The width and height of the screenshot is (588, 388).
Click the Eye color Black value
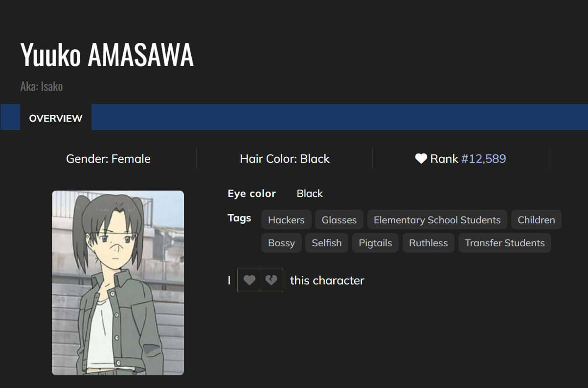(x=310, y=194)
